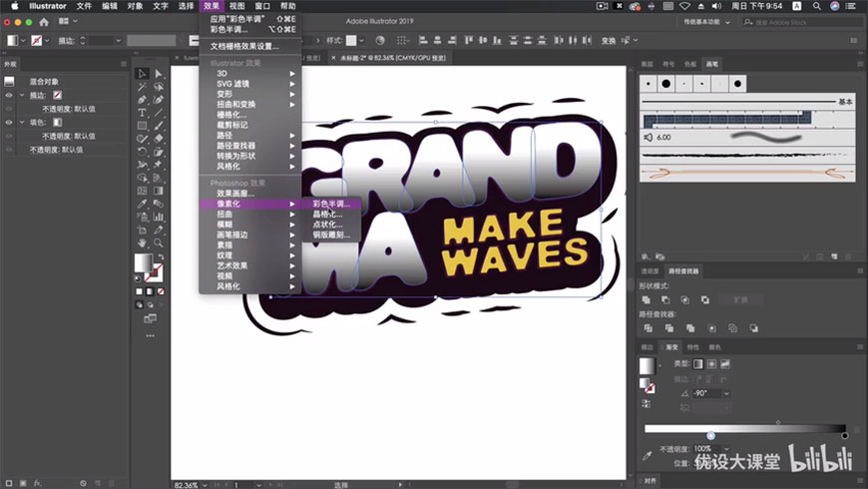
Task: Click Minus Front in Pathfinder panel
Action: (x=665, y=299)
